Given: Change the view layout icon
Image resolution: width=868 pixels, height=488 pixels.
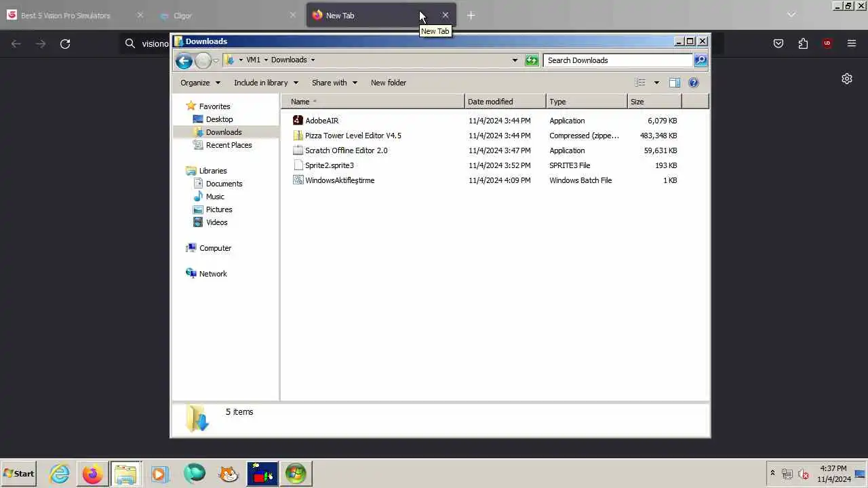Looking at the screenshot, I should coord(640,83).
